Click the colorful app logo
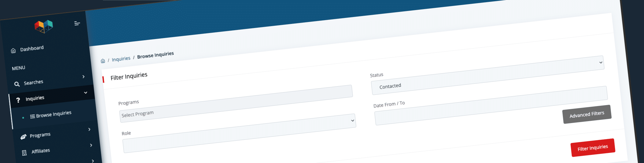The height and width of the screenshot is (163, 644). coord(44,26)
